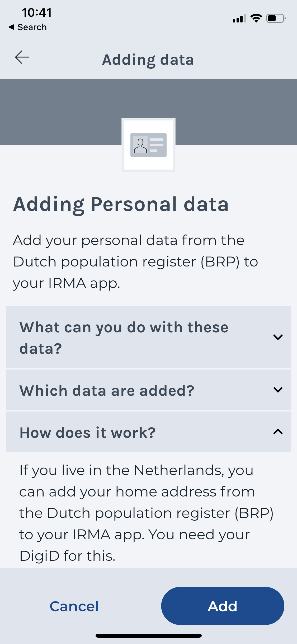Tap the BRP description paragraph
This screenshot has height=644, width=297.
(x=135, y=262)
